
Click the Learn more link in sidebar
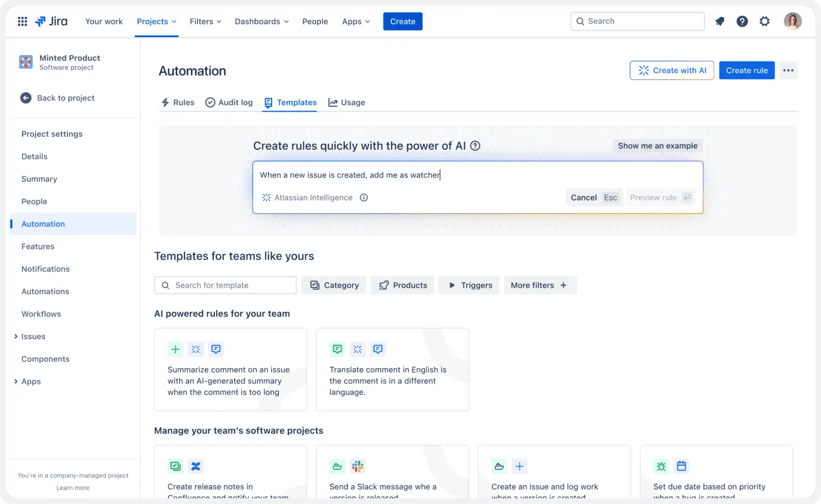tap(73, 488)
